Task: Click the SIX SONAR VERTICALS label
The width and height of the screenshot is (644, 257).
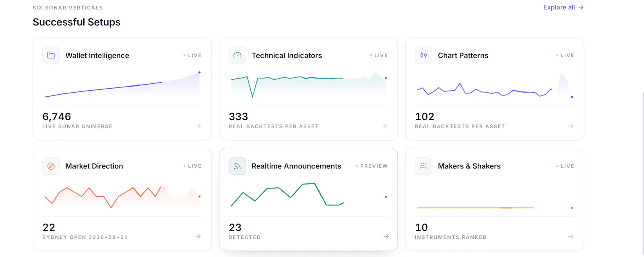Action: click(x=68, y=8)
